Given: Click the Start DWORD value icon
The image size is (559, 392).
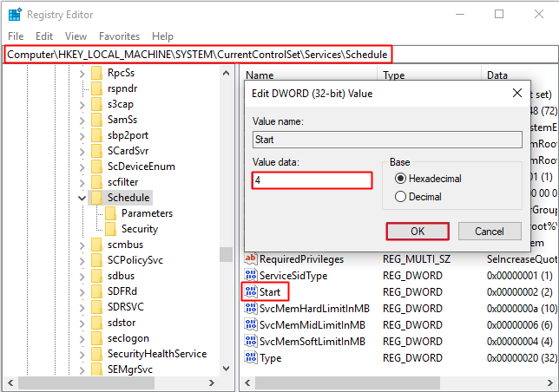Looking at the screenshot, I should [251, 292].
